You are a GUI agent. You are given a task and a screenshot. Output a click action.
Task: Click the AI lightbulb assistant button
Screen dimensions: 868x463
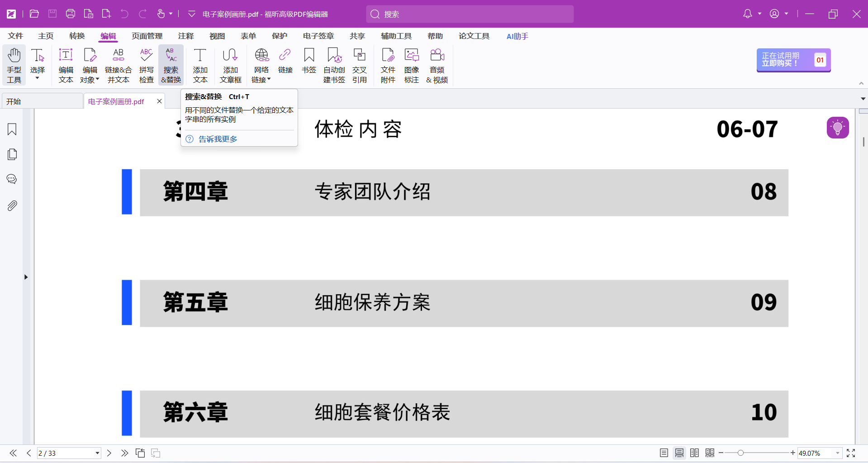point(837,128)
